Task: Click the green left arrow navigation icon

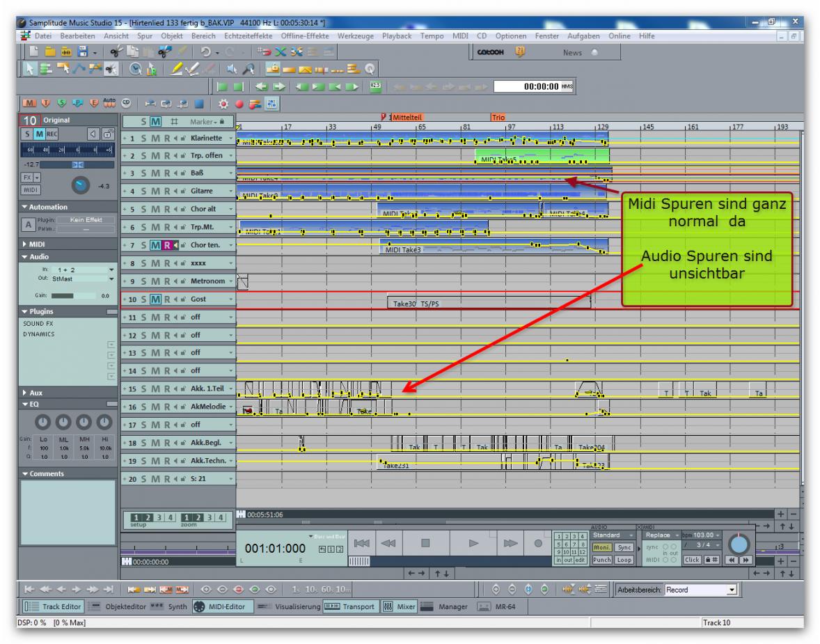Action: click(x=262, y=87)
